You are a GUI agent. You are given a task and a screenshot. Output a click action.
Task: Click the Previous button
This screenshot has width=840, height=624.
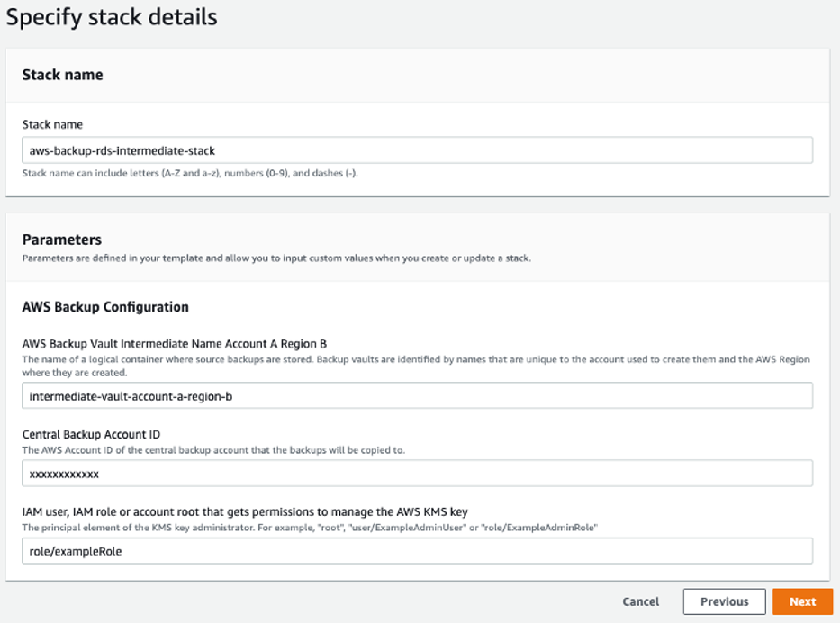(x=724, y=601)
